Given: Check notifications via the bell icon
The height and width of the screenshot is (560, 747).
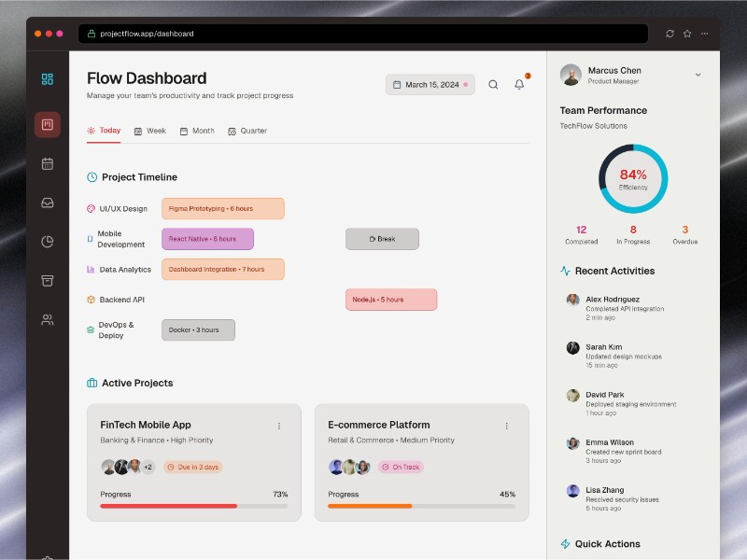Looking at the screenshot, I should click(x=518, y=84).
